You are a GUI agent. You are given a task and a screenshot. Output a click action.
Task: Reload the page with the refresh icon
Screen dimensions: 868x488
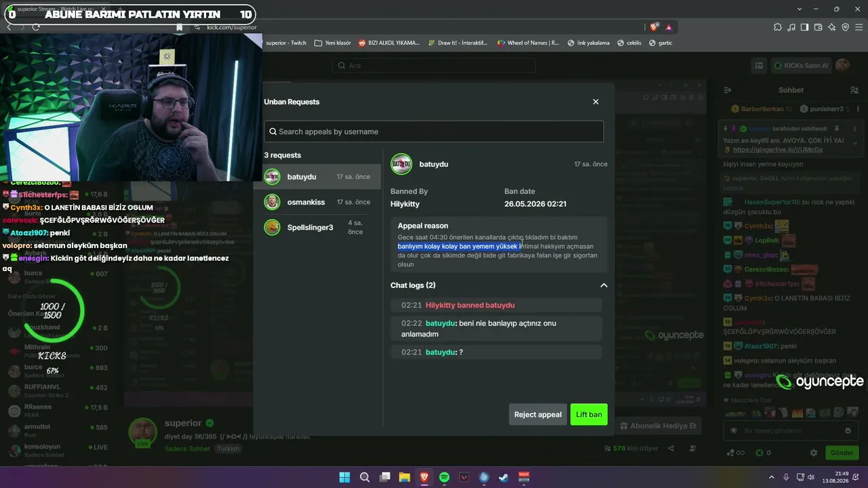coord(35,27)
